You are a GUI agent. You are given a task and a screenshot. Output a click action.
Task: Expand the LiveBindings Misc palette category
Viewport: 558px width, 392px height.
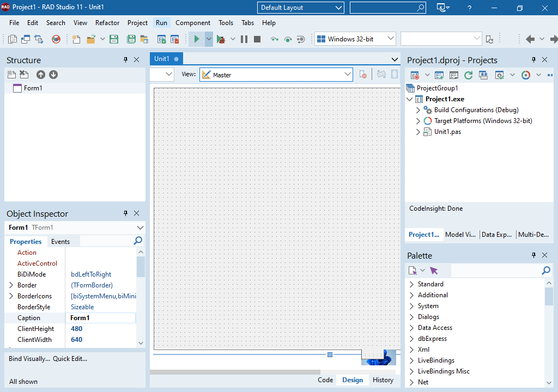click(x=412, y=371)
